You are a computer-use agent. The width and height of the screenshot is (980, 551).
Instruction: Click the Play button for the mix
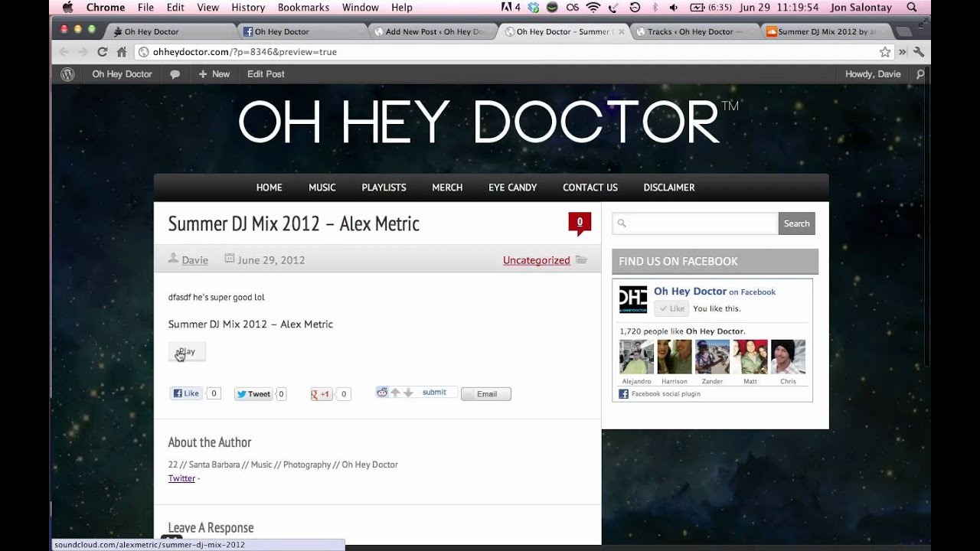(187, 352)
